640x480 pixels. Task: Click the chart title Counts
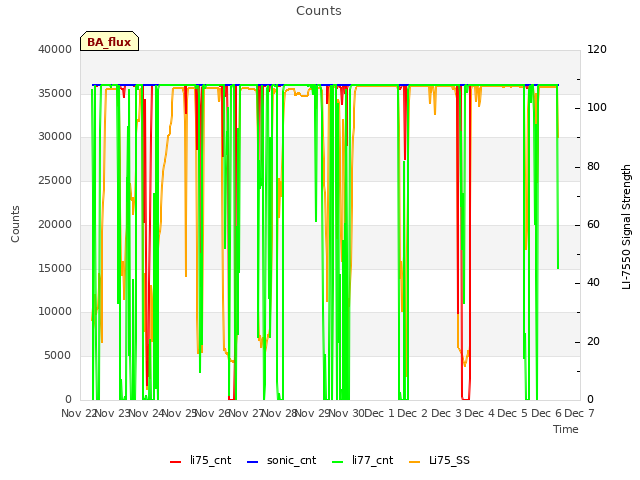[319, 11]
